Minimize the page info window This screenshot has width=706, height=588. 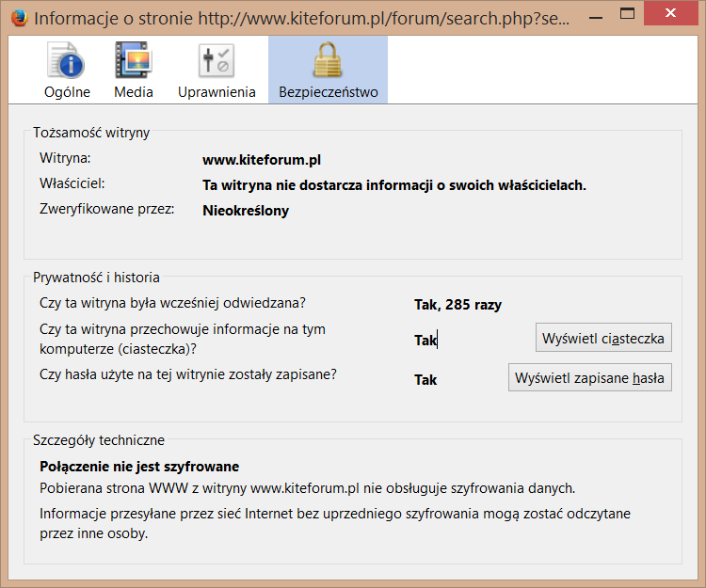pos(596,17)
